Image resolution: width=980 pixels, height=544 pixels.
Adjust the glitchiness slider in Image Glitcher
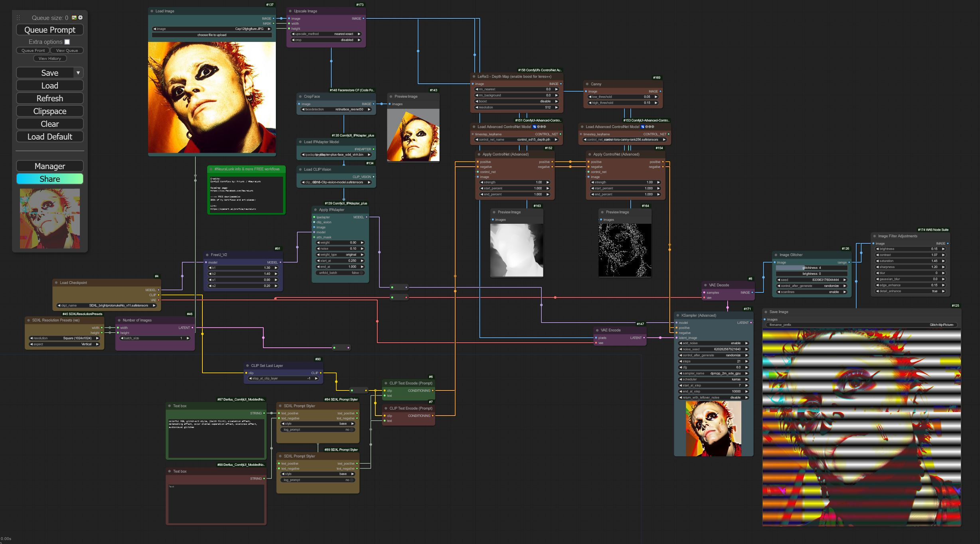[811, 268]
